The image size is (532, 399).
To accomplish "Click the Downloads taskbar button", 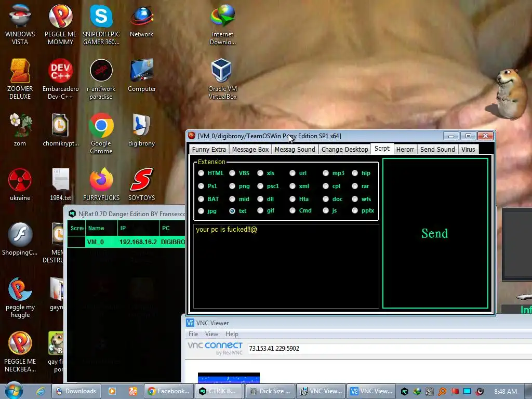I will tap(76, 391).
